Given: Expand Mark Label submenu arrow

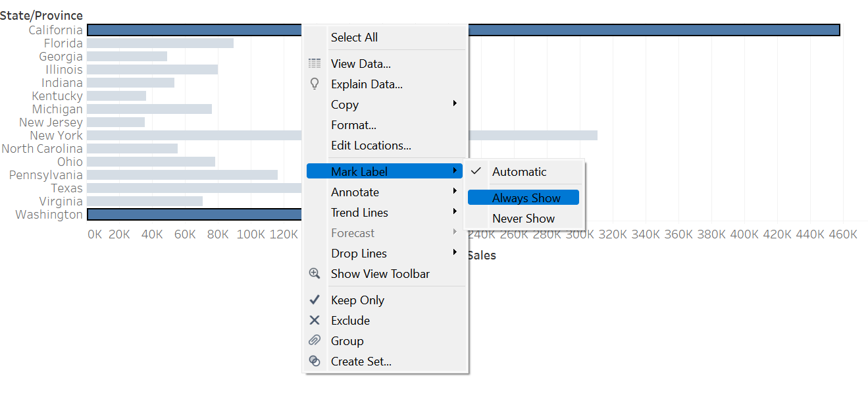Looking at the screenshot, I should (x=455, y=171).
